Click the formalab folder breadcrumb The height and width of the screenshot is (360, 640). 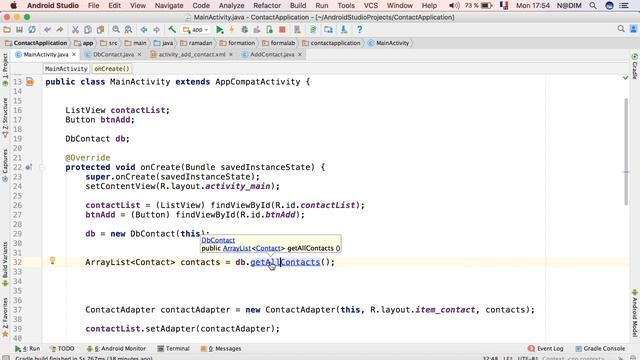pyautogui.click(x=278, y=43)
